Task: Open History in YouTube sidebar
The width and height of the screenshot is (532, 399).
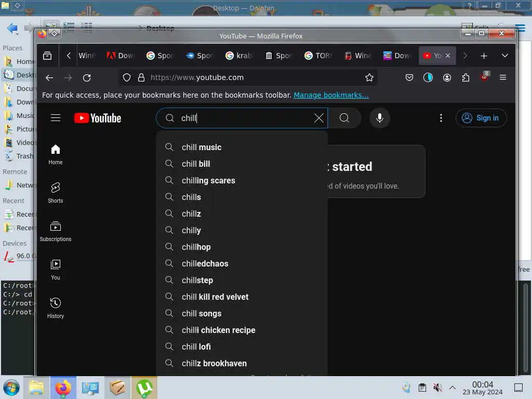Action: click(x=56, y=308)
